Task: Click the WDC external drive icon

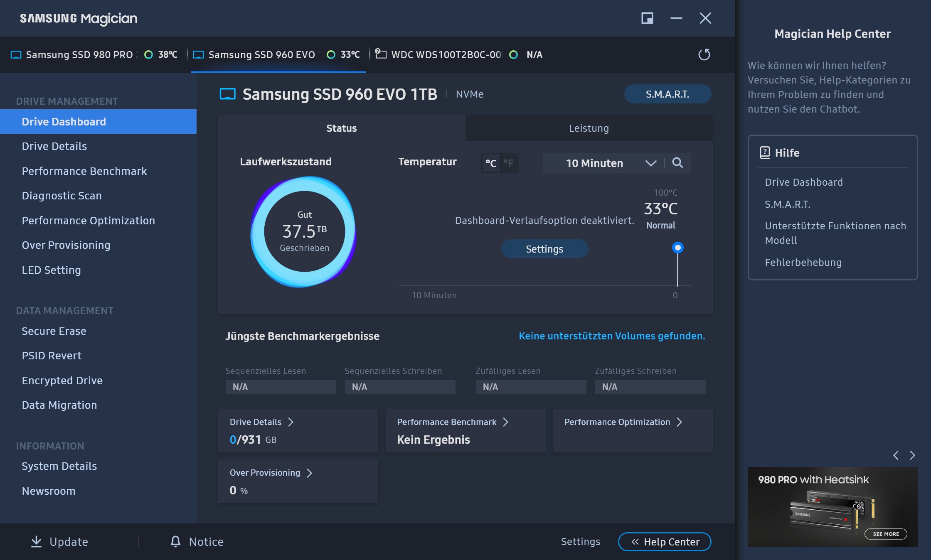Action: (381, 54)
